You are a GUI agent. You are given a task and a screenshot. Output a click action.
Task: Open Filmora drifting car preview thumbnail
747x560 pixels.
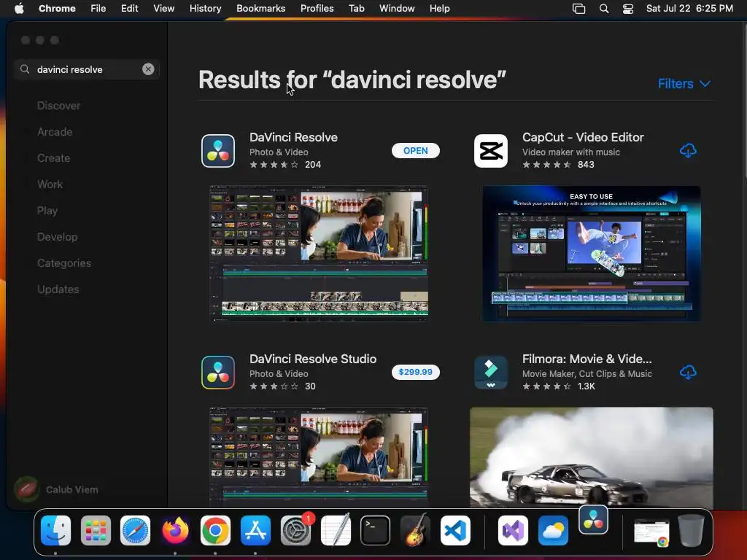click(x=591, y=457)
